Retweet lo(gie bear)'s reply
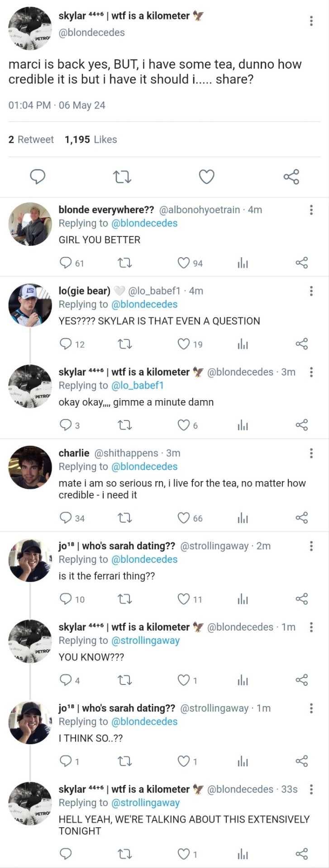Image resolution: width=329 pixels, height=868 pixels. (x=124, y=344)
